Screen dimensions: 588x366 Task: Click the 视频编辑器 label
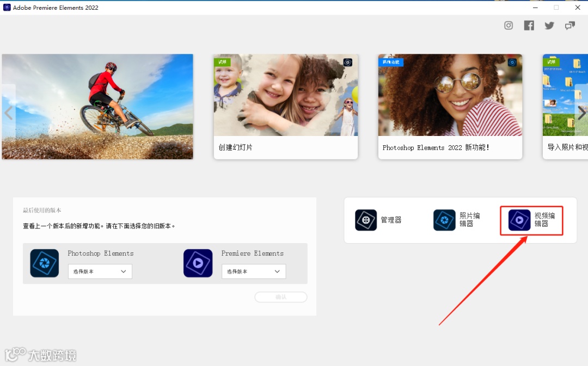[x=544, y=220]
